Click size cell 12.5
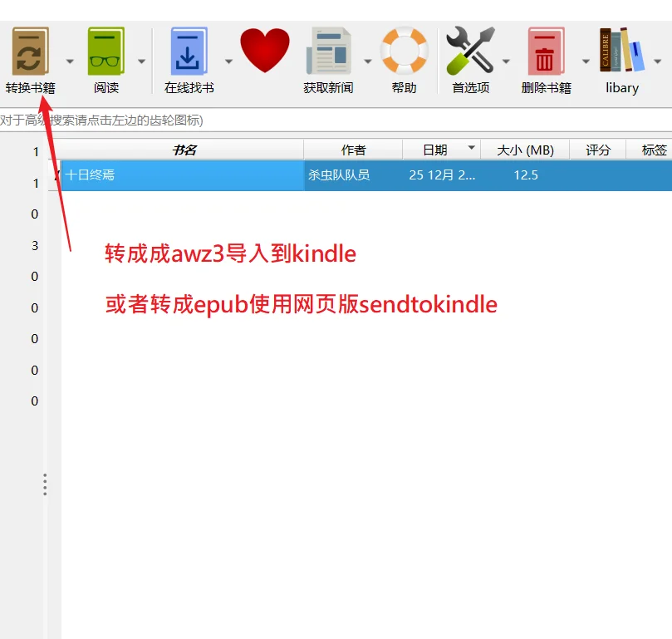 click(x=526, y=175)
